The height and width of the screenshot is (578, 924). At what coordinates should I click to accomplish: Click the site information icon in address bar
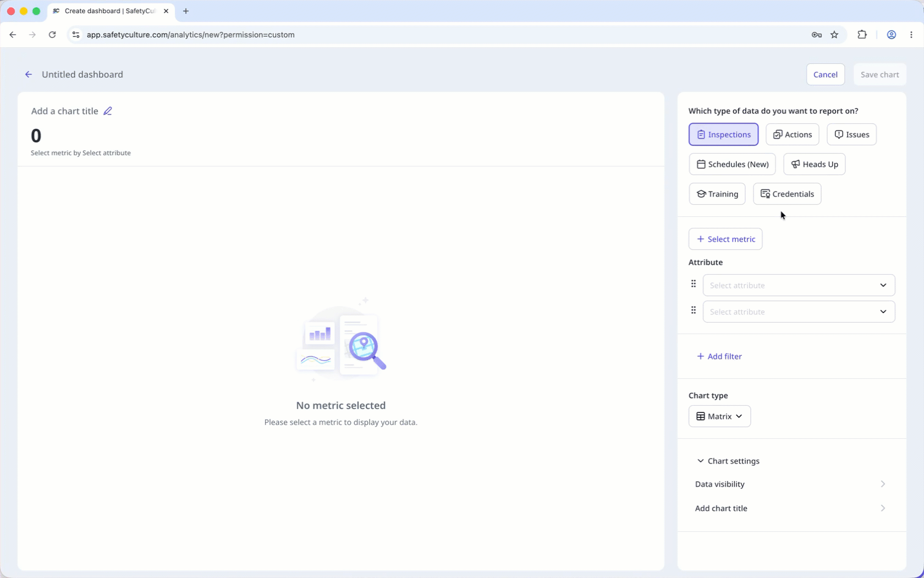[76, 35]
